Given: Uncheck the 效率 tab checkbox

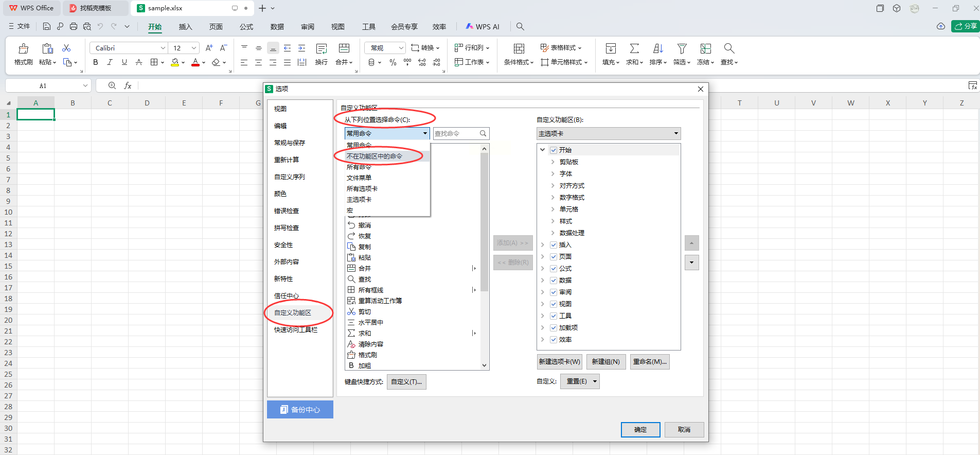Looking at the screenshot, I should 554,340.
